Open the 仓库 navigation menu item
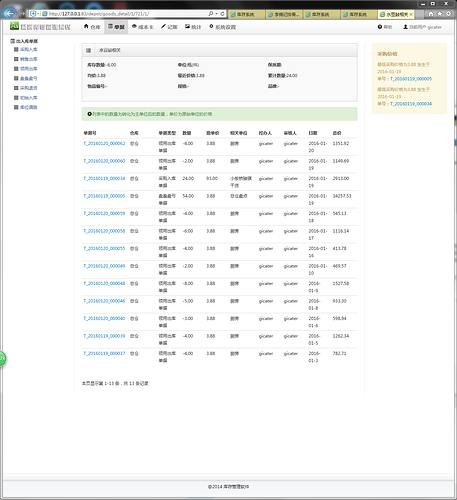Image resolution: width=457 pixels, height=500 pixels. point(92,27)
